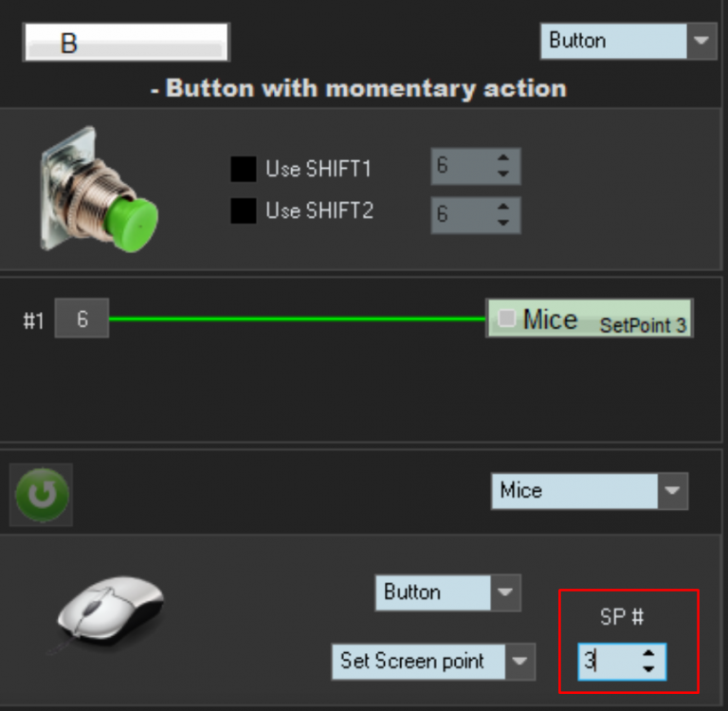Click the green refresh arrow icon
728x711 pixels.
41,494
